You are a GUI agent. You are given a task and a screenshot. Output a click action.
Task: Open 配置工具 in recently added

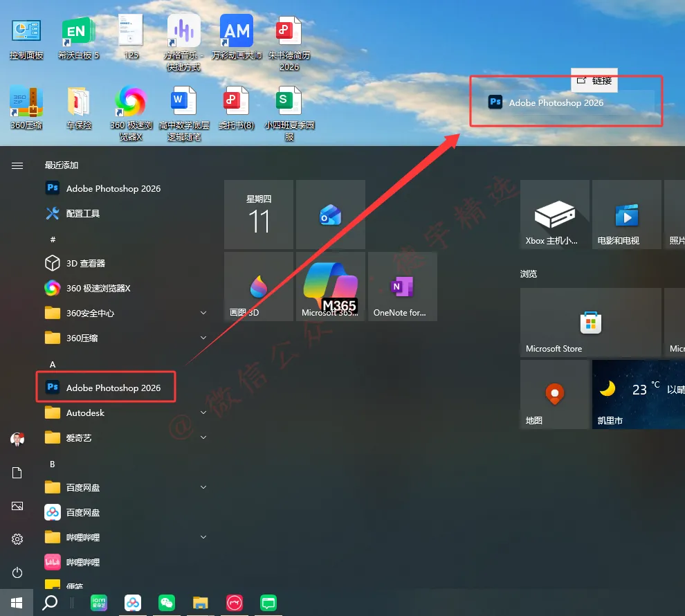tap(125, 213)
